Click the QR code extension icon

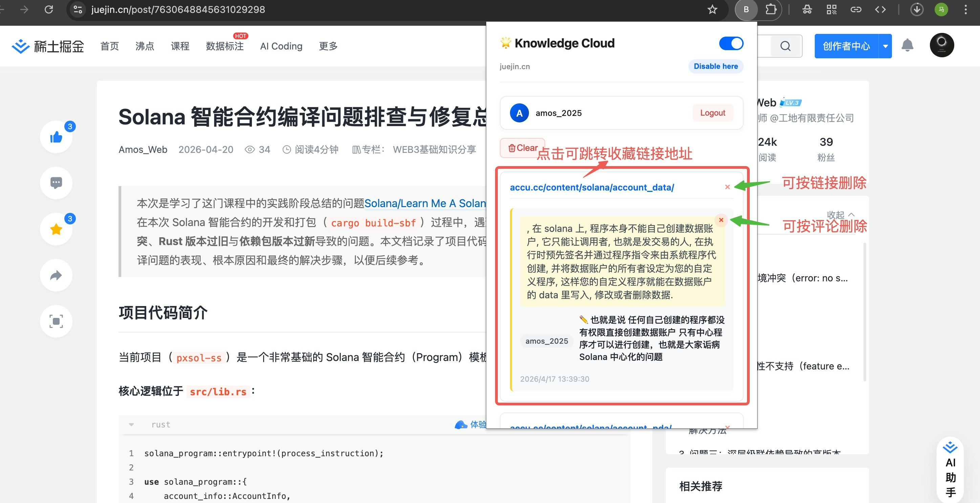tap(831, 9)
